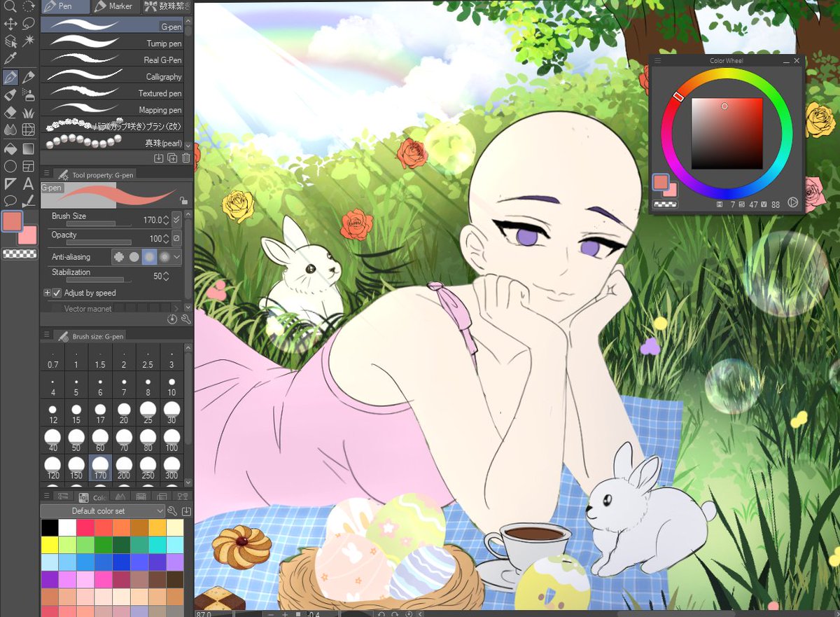Select the Figure ellipse tool
The height and width of the screenshot is (617, 840).
[x=10, y=166]
